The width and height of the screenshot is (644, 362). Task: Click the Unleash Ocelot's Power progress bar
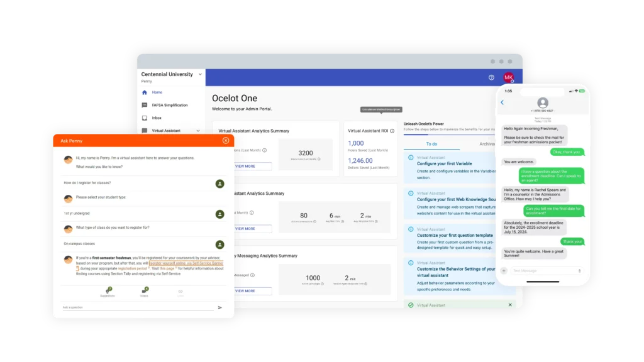(449, 134)
